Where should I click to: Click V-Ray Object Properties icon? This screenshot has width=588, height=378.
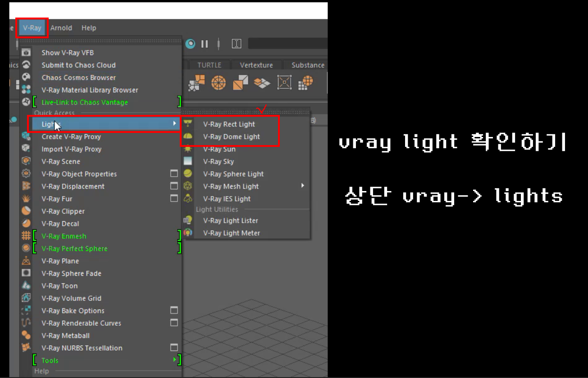point(26,173)
